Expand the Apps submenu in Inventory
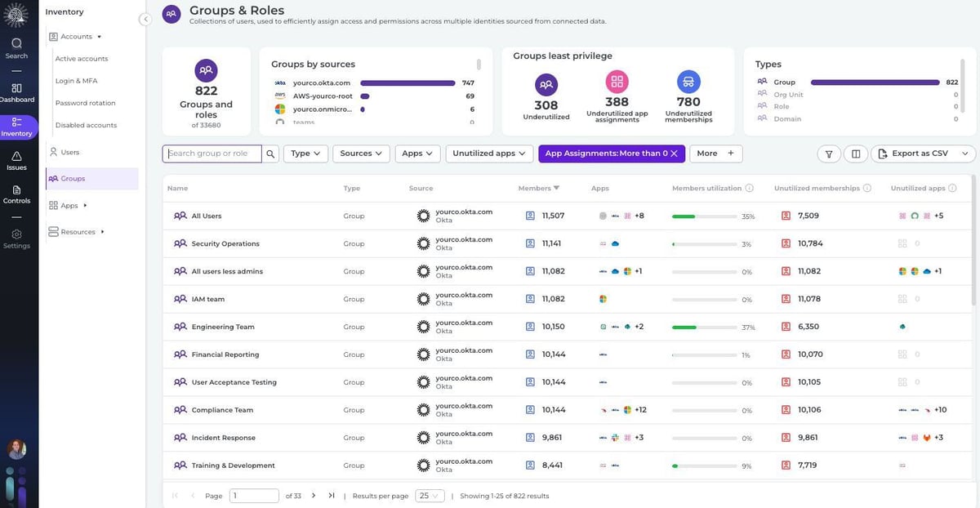The image size is (980, 508). [x=85, y=206]
